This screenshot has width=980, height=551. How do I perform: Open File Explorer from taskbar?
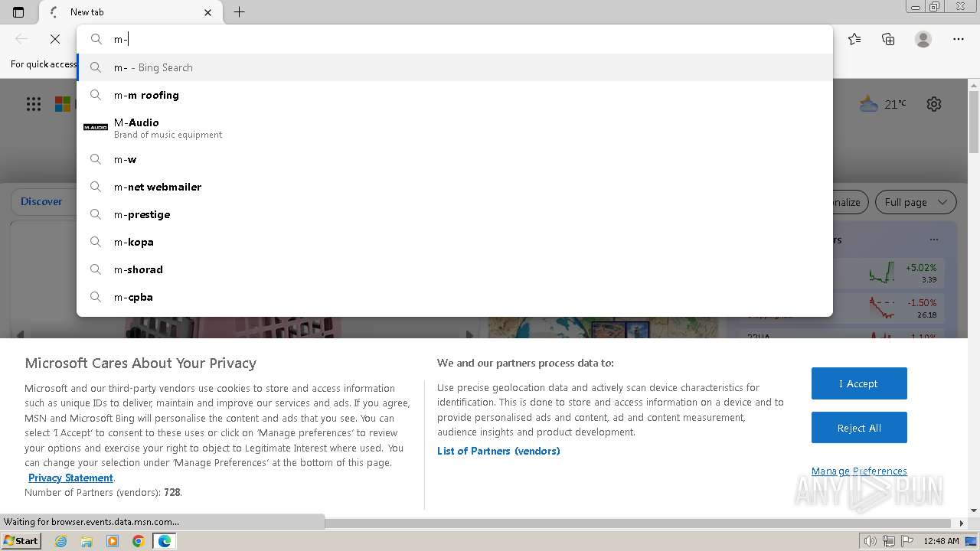tap(87, 541)
